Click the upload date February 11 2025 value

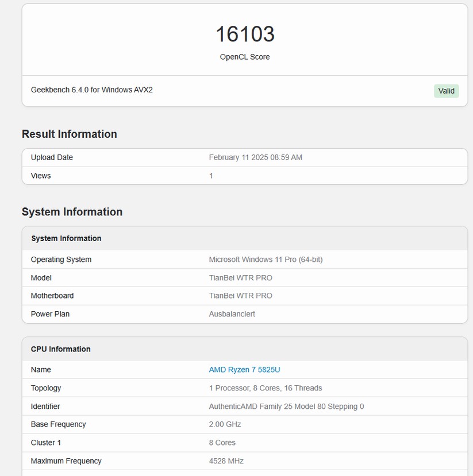tap(255, 157)
